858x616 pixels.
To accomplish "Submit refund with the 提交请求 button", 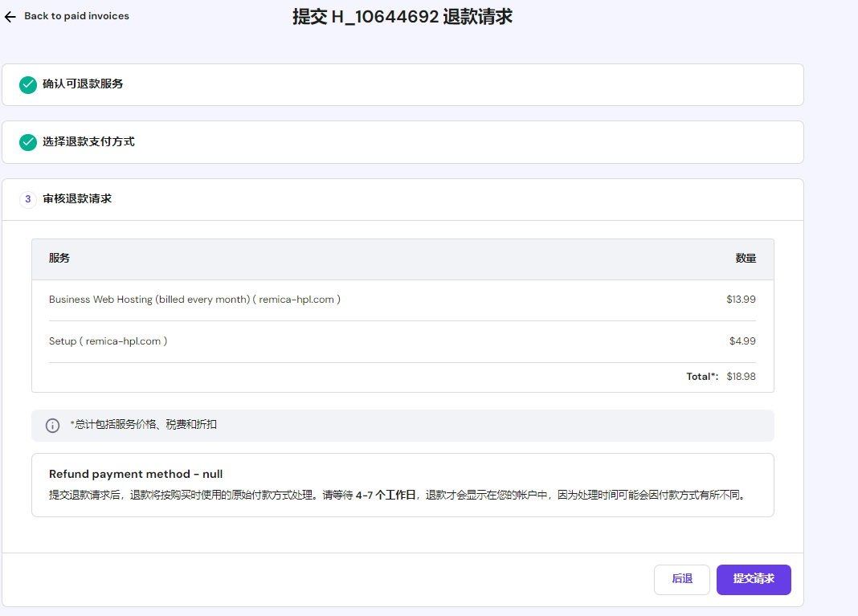I will tap(753, 579).
